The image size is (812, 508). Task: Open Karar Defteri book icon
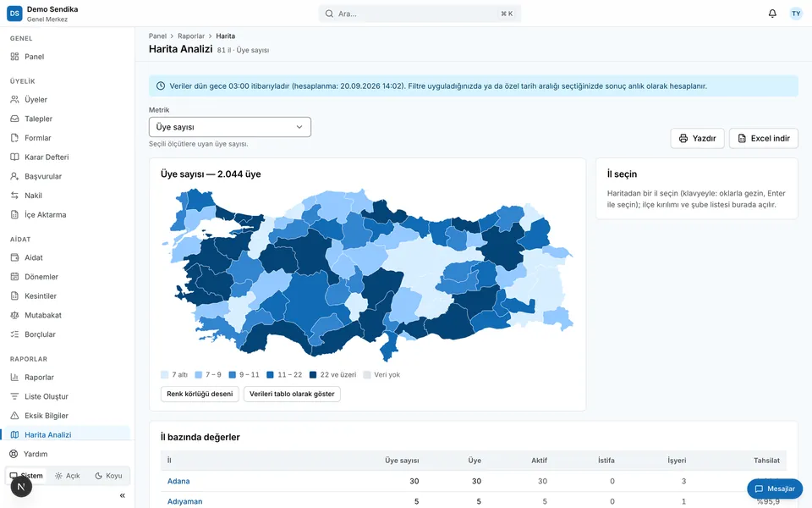tap(14, 157)
